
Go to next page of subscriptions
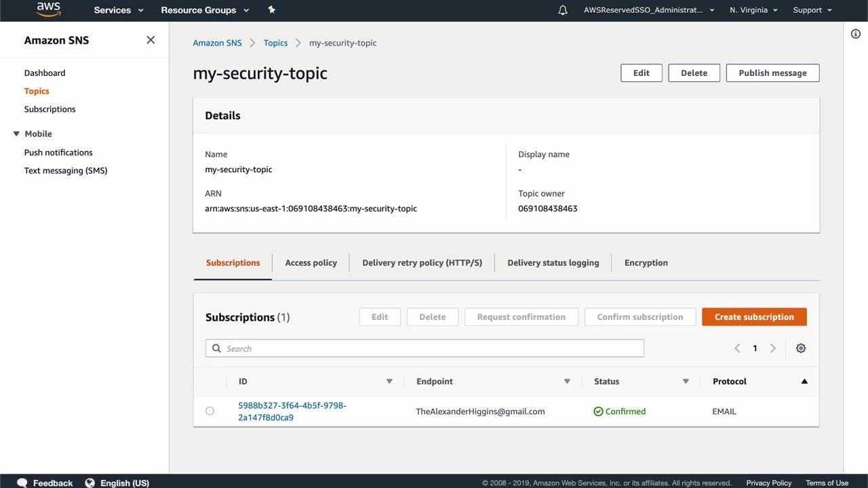(x=772, y=348)
